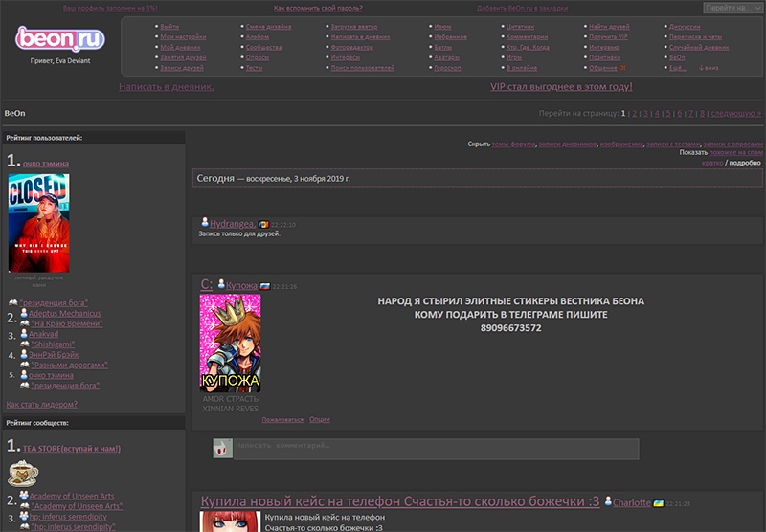Hide 'записи с опросами' from the feed
The image size is (766, 532).
[x=732, y=144]
